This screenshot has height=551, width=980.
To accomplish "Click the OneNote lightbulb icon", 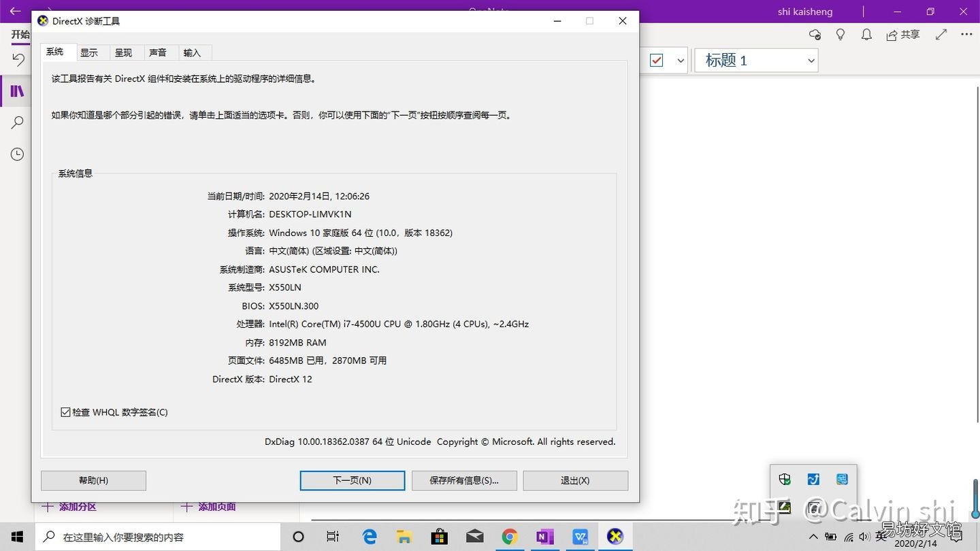I will click(x=840, y=35).
